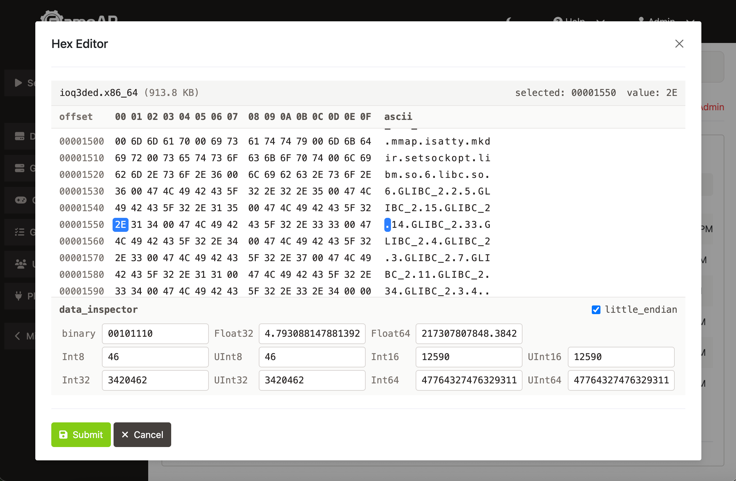Click the Int16 value field
This screenshot has width=736, height=481.
(x=469, y=357)
